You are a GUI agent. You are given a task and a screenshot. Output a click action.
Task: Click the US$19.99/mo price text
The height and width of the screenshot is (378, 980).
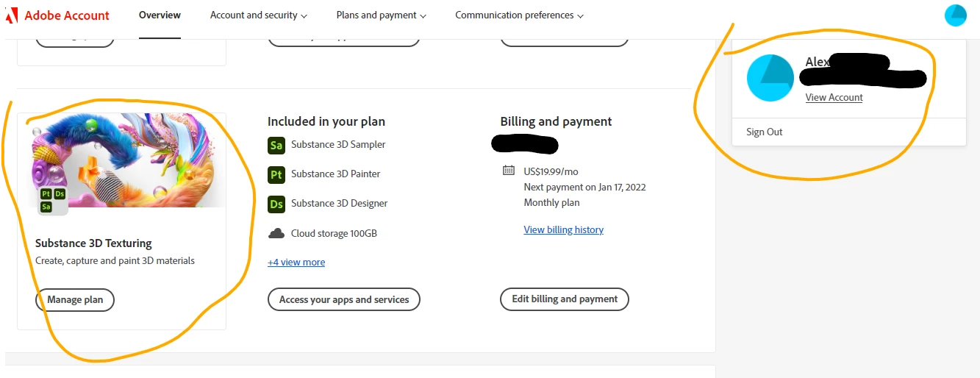551,171
